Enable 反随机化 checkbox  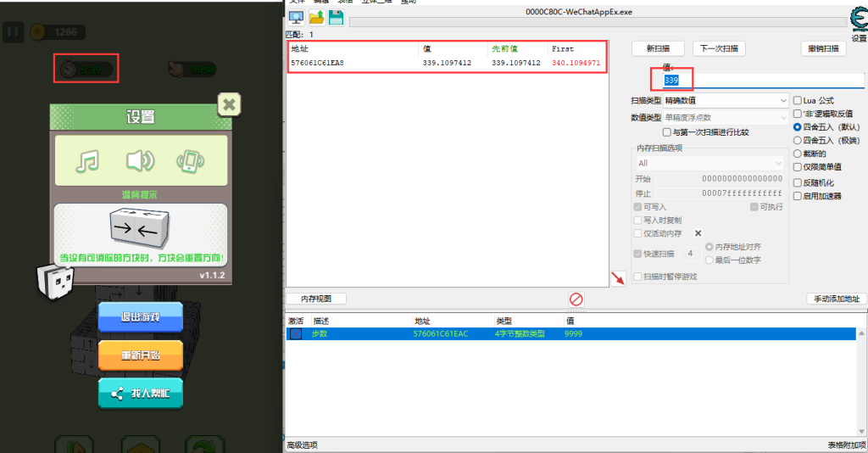[798, 182]
